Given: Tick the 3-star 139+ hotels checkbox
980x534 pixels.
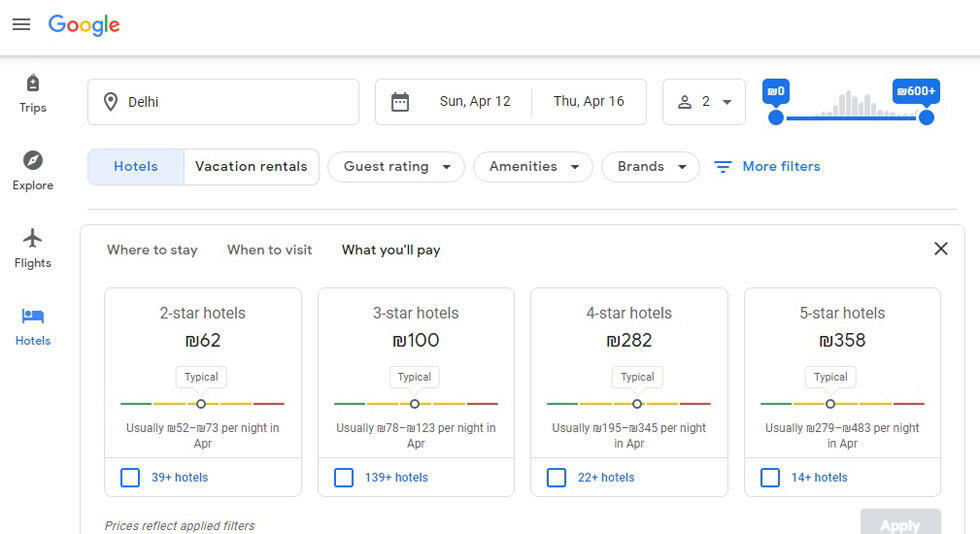Looking at the screenshot, I should pos(344,478).
